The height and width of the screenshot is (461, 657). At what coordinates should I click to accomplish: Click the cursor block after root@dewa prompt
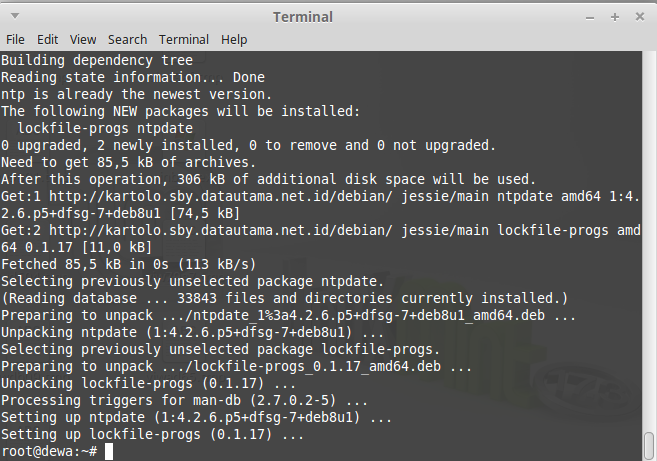pyautogui.click(x=109, y=451)
